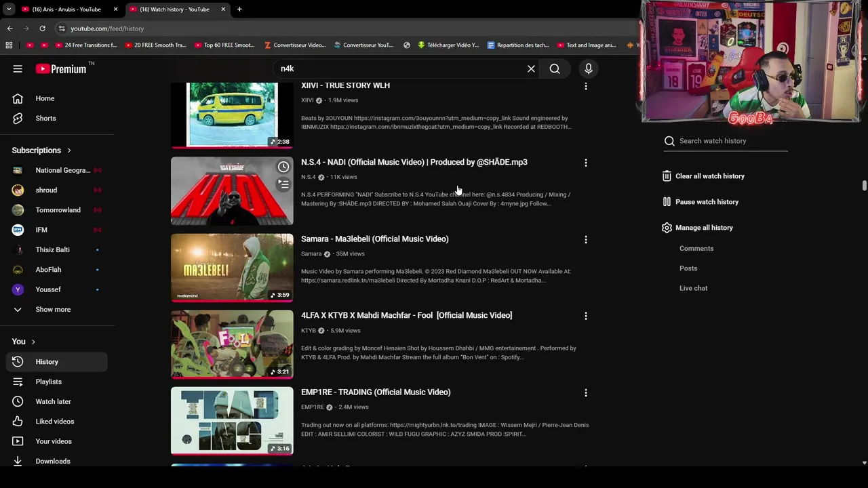Screen dimensions: 868x488
Task: Open N.S.4 channel name under NADI
Action: coord(309,177)
